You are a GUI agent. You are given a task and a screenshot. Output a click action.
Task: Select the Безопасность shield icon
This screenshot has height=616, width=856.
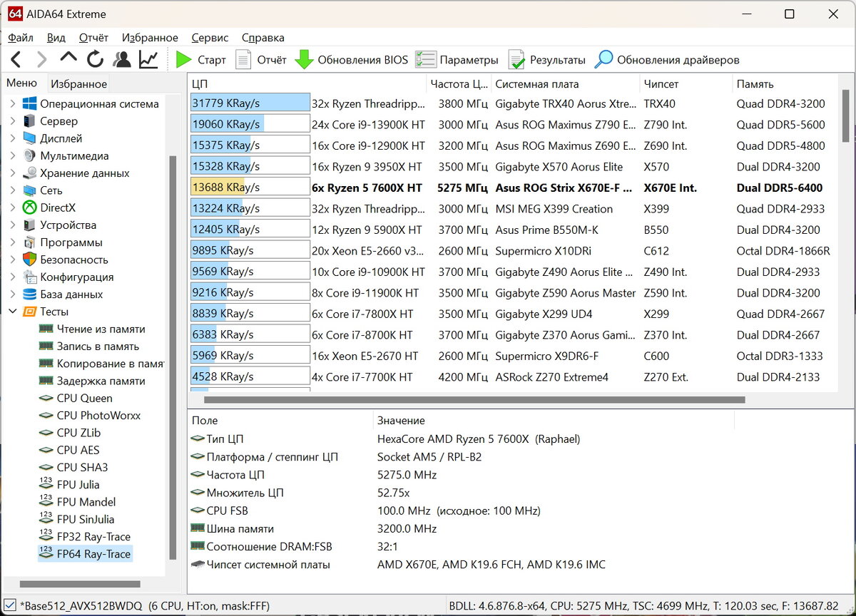point(29,260)
